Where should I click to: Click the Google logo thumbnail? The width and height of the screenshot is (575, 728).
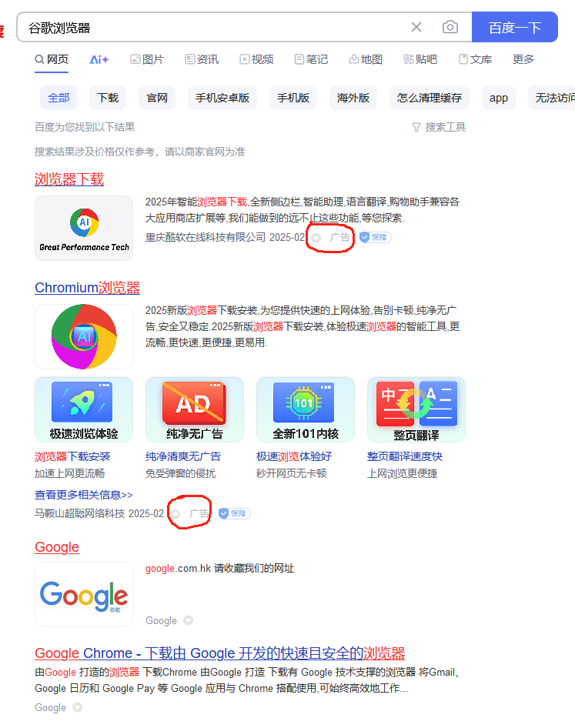point(84,595)
